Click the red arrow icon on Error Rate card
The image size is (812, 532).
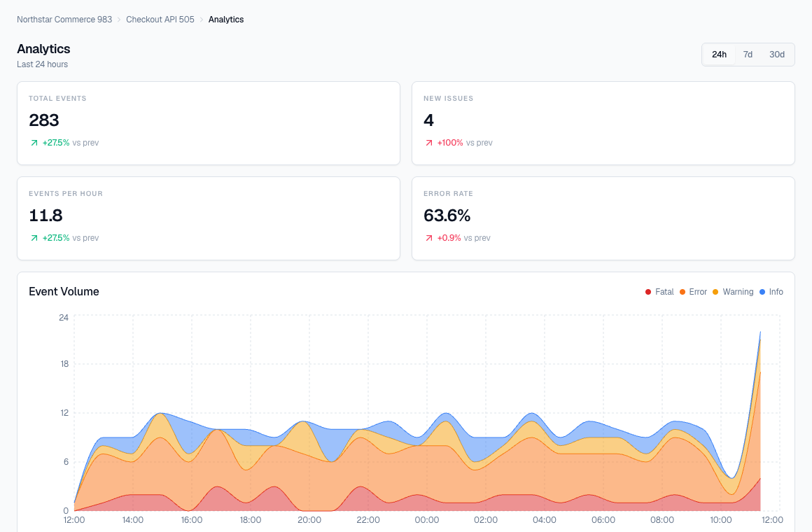pos(428,237)
